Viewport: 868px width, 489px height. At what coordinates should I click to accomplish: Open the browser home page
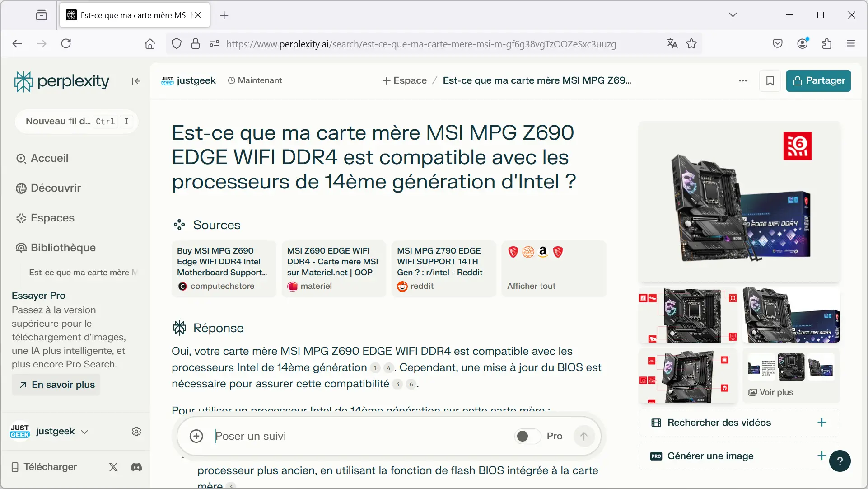pos(150,44)
